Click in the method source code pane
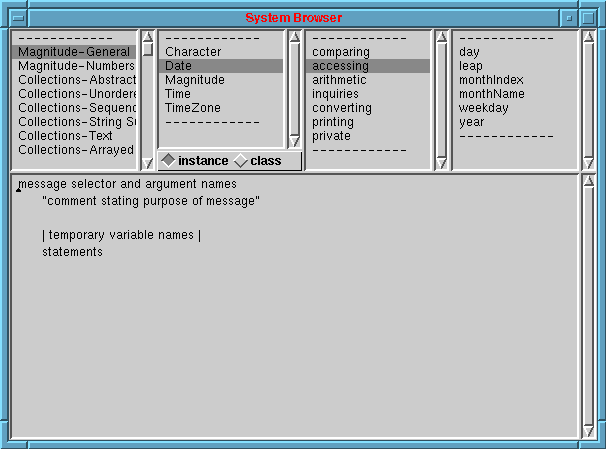The width and height of the screenshot is (606, 449). pyautogui.click(x=294, y=306)
